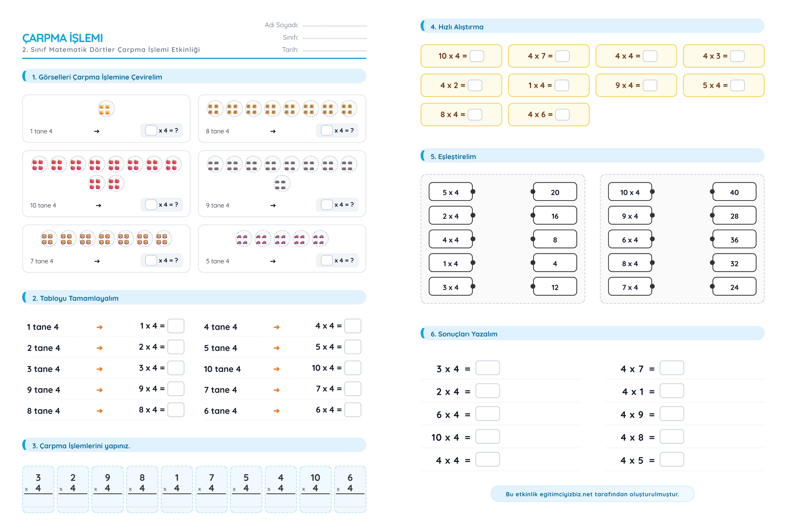This screenshot has height=532, width=787.
Task: Click the result card showing 20
Action: (555, 192)
